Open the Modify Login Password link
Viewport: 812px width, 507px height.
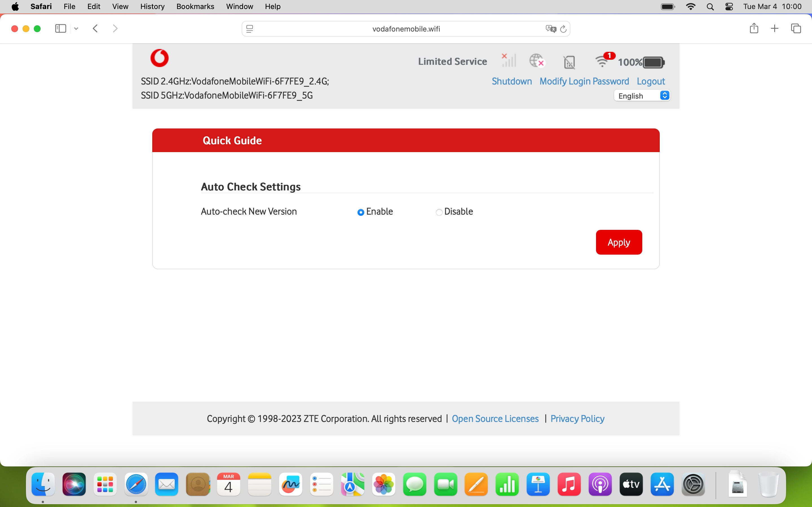coord(584,81)
